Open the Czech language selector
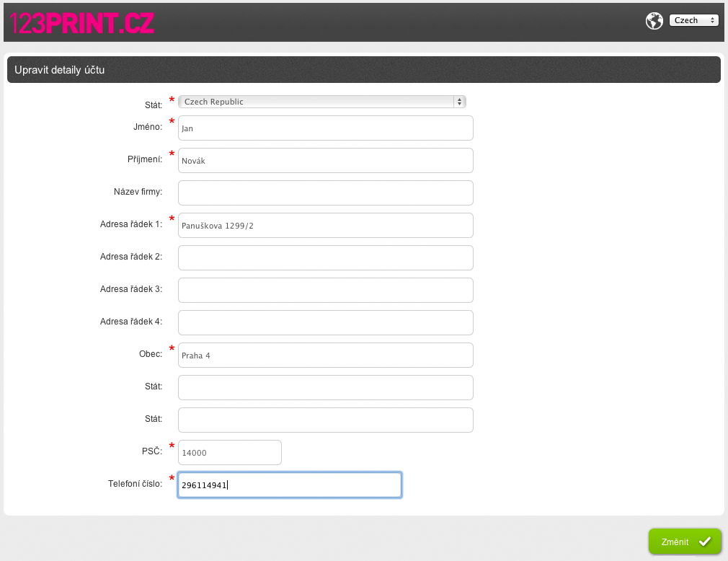The height and width of the screenshot is (561, 728). point(693,20)
